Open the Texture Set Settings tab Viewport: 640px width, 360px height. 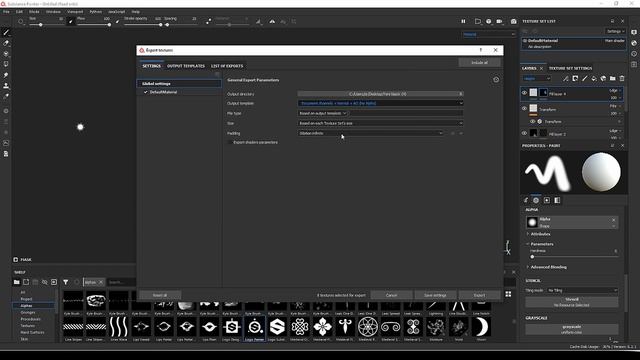[x=570, y=68]
